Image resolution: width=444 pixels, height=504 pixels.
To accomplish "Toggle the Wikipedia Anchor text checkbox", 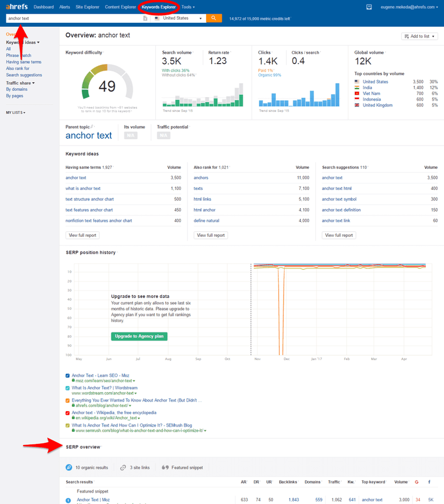I will point(68,413).
